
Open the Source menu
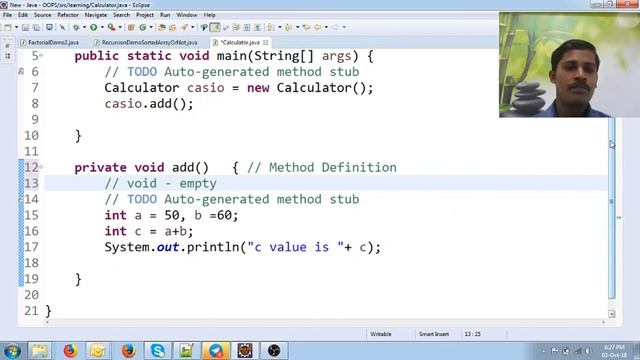pos(42,15)
